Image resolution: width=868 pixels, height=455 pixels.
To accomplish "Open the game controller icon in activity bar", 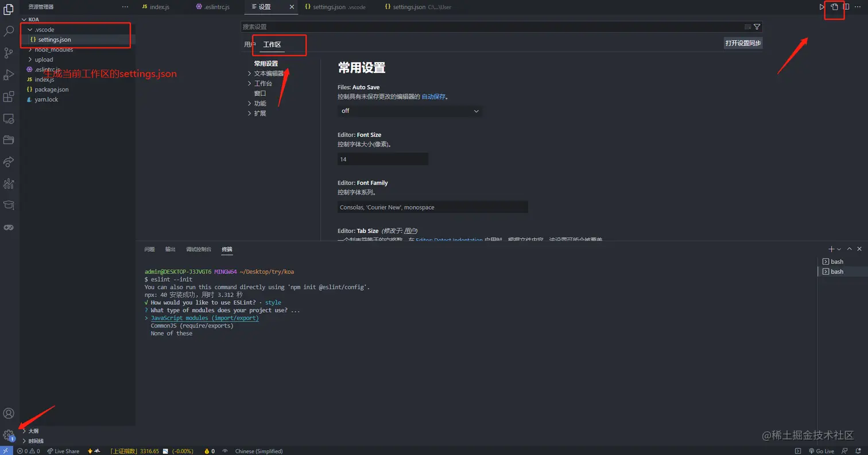I will tap(9, 227).
